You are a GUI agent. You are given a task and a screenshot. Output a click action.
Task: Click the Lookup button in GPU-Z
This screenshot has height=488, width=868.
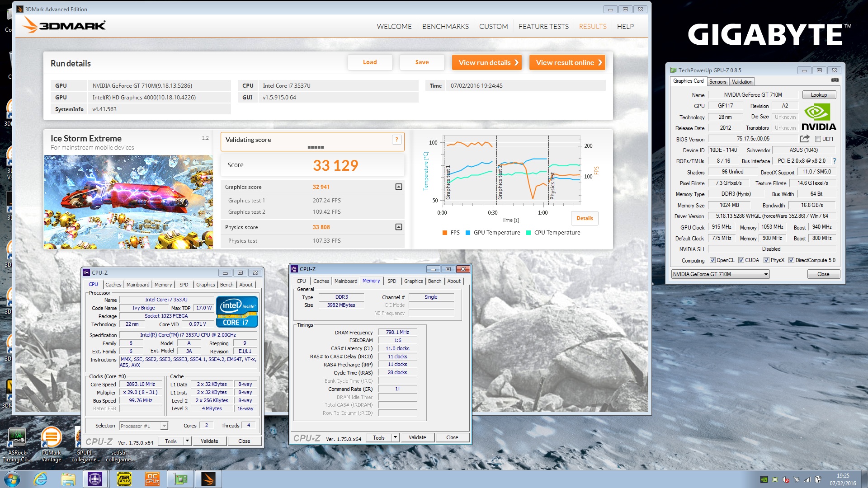coord(819,95)
